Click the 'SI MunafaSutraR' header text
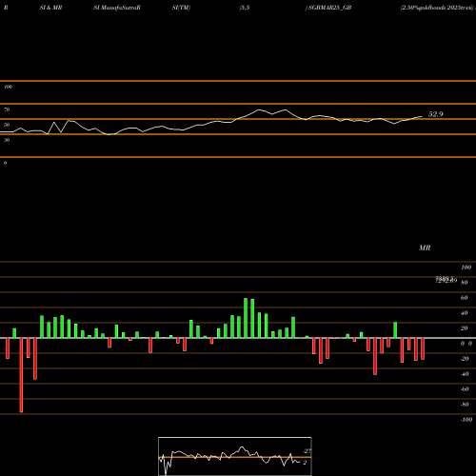 pyautogui.click(x=117, y=8)
